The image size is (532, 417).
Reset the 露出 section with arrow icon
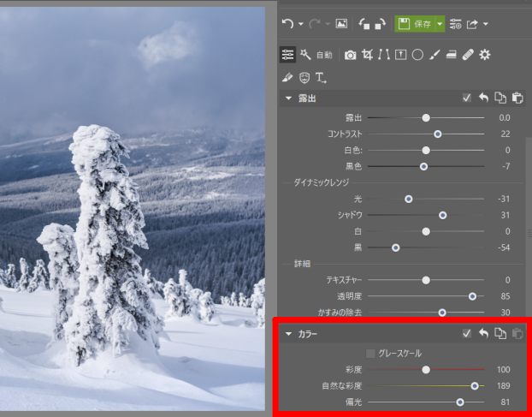tap(483, 98)
